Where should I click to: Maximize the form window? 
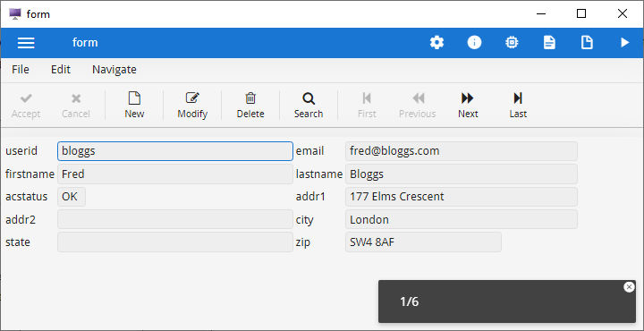tap(581, 14)
